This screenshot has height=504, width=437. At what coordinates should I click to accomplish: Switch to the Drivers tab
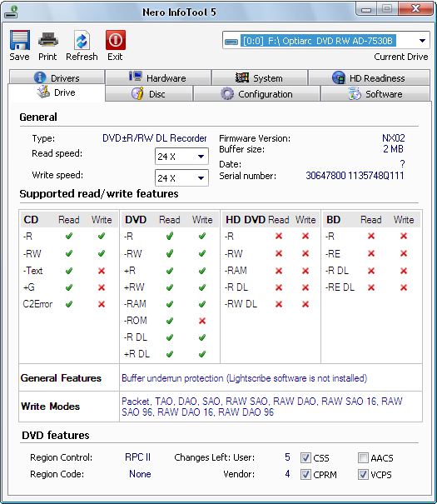[57, 77]
